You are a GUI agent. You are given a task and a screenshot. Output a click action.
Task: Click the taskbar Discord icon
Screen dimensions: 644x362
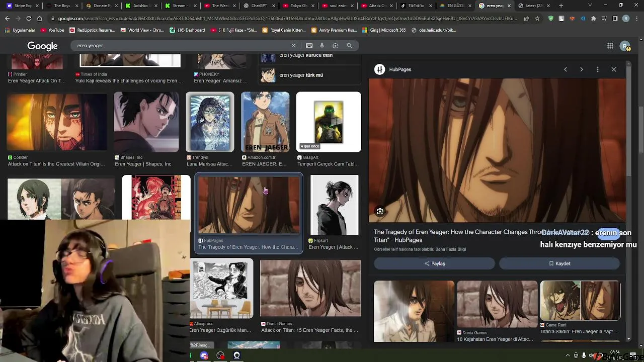click(204, 356)
